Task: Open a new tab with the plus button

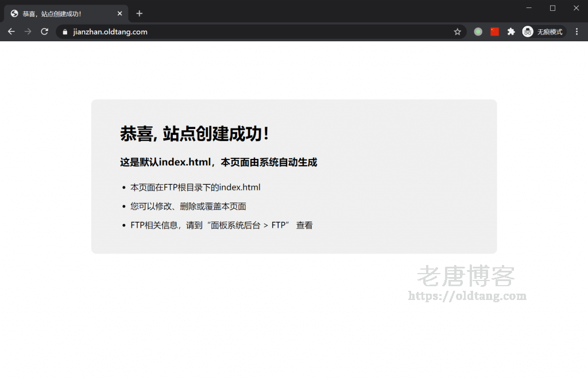Action: (x=139, y=14)
